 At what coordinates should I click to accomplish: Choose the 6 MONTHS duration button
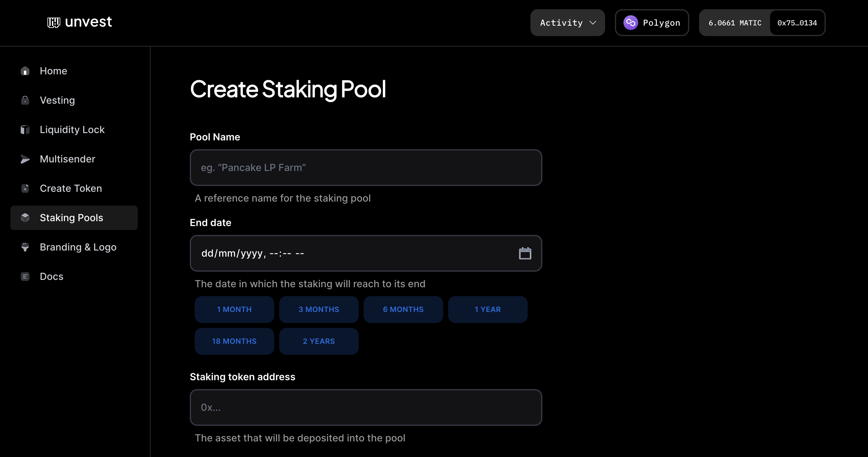click(x=403, y=309)
